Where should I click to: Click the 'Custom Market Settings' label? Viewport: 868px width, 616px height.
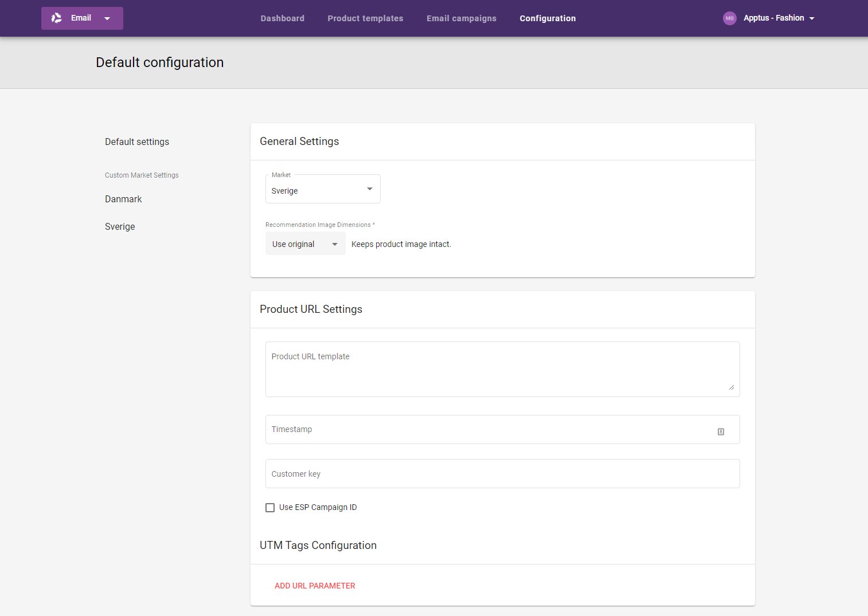pos(142,175)
